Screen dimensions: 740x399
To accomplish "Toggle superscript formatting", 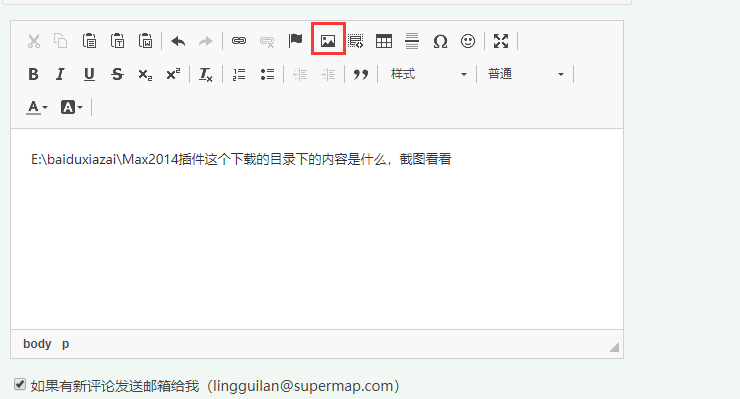I will (173, 74).
